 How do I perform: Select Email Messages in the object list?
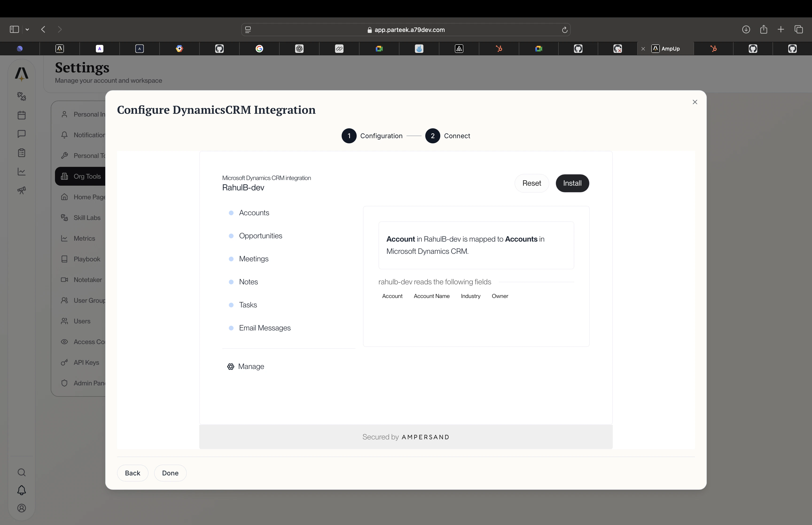[x=265, y=328]
